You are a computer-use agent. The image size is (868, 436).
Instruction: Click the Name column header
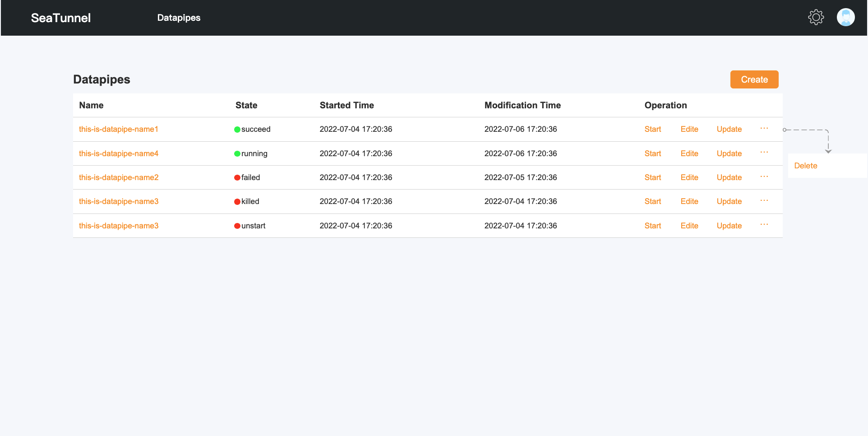tap(91, 105)
